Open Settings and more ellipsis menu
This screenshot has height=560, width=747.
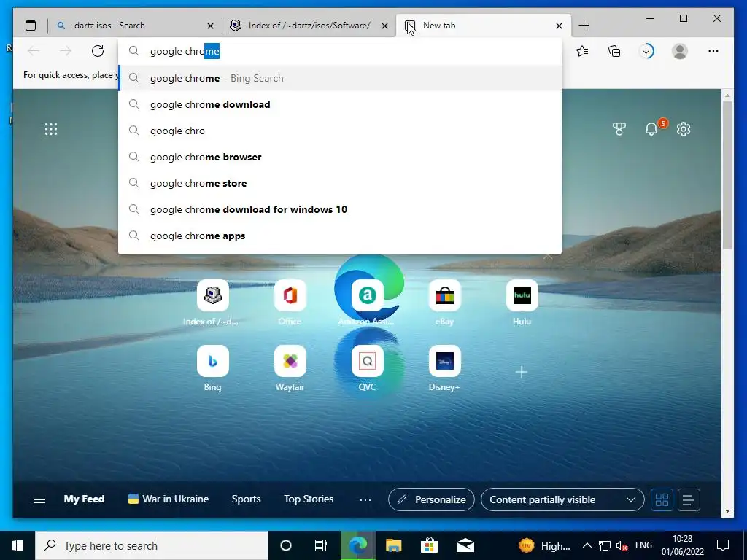(x=713, y=51)
